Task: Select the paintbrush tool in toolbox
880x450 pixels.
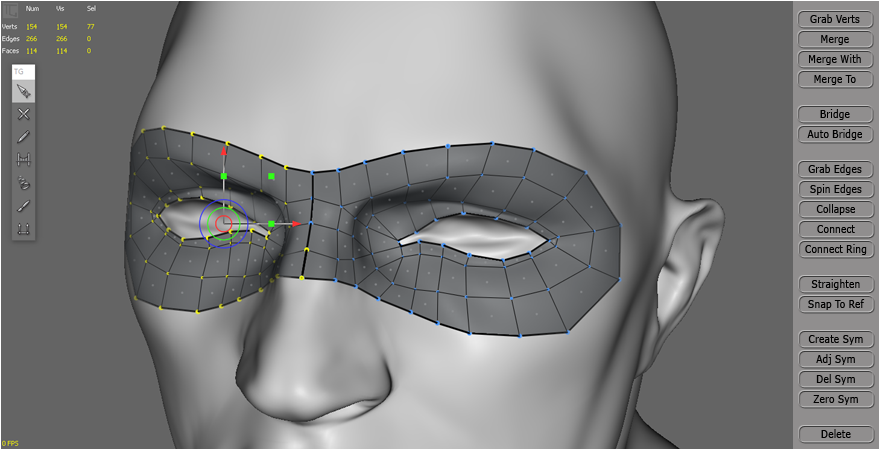Action: pos(24,206)
